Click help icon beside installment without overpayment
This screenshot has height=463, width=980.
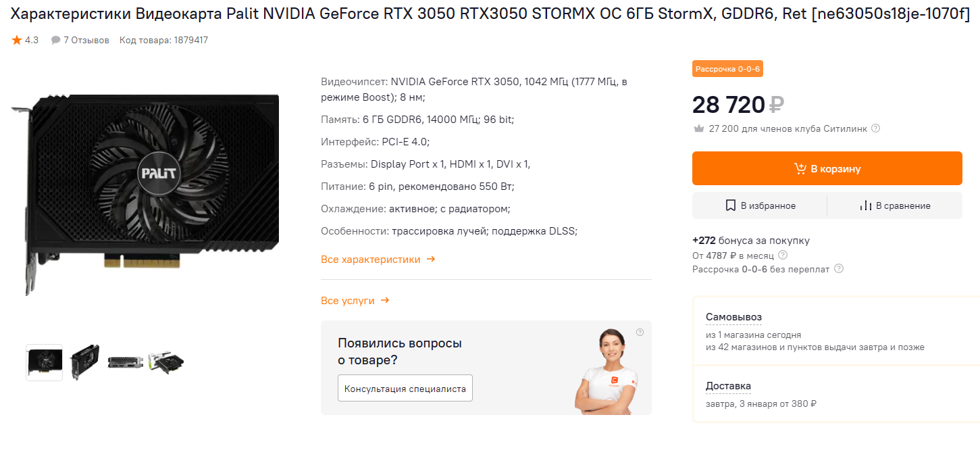click(x=839, y=268)
